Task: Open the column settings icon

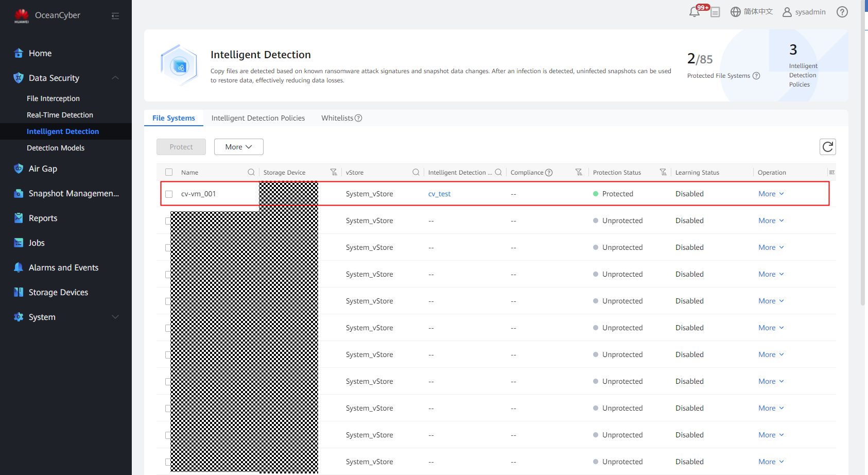Action: coord(831,172)
